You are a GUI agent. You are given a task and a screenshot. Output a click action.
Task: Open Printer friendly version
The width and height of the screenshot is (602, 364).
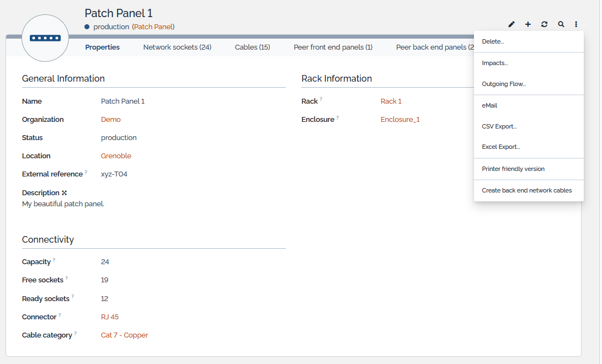point(513,169)
